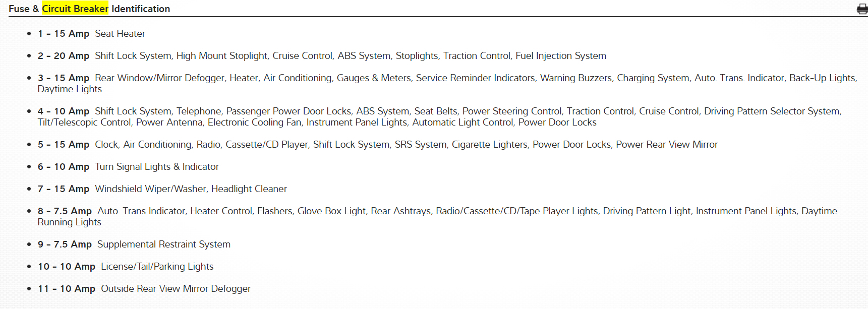
Task: Click the 11 - 10 Amp fuse label
Action: point(67,289)
